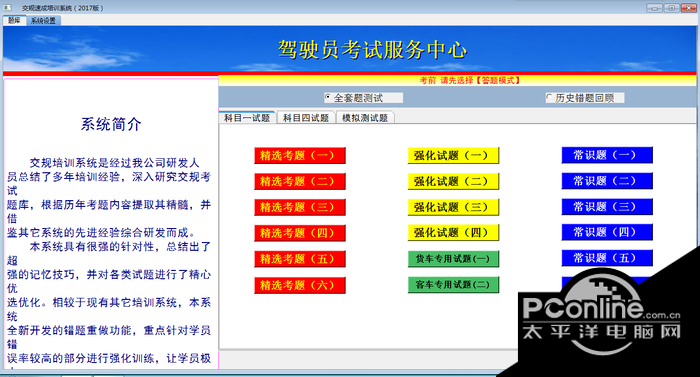700x377 pixels.
Task: Select 常识题（五）blue button
Action: pos(607,258)
